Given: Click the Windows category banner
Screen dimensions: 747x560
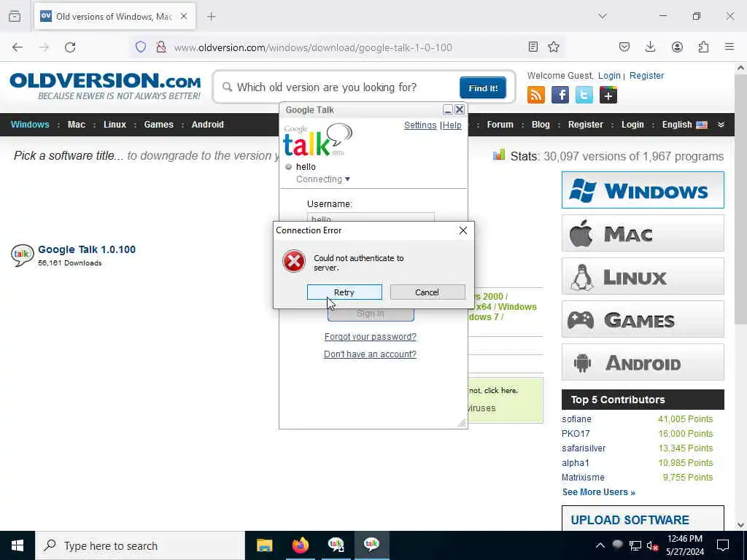Looking at the screenshot, I should pos(643,190).
